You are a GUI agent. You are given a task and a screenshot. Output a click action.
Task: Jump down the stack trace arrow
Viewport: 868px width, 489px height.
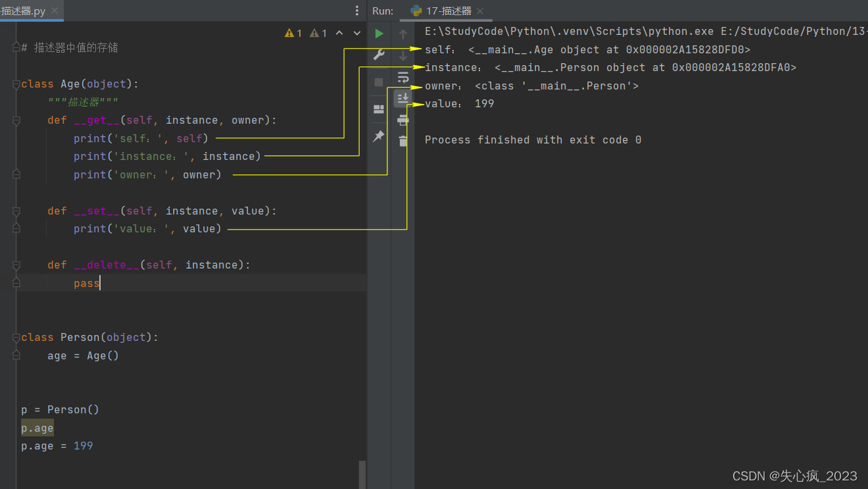coord(403,56)
